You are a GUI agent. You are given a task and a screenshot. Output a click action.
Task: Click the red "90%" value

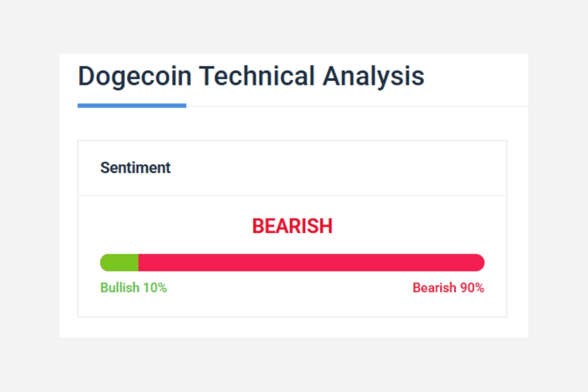pyautogui.click(x=472, y=288)
